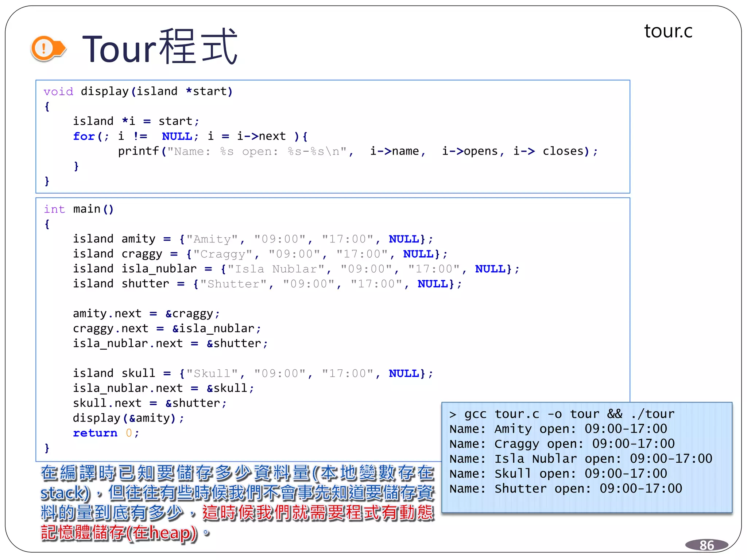
Task: Click the 'return 0;' line
Action: pos(106,433)
